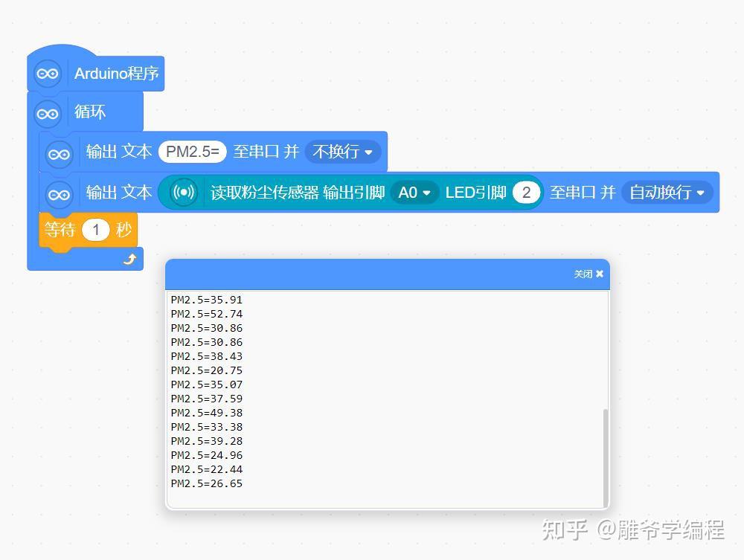Click the return arrow at the loop block bottom
The width and height of the screenshot is (744, 560).
click(130, 258)
